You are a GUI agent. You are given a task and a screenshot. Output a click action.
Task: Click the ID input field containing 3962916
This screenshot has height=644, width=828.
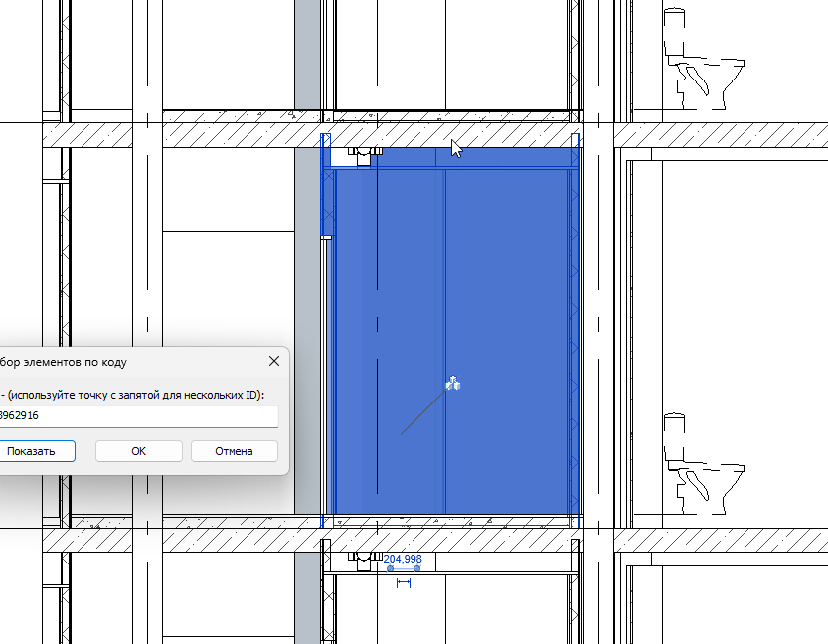click(x=139, y=416)
